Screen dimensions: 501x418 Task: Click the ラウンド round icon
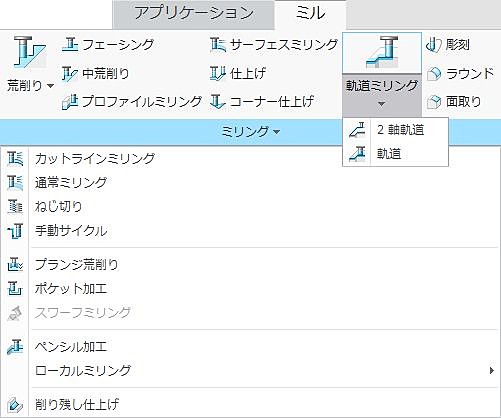point(434,73)
